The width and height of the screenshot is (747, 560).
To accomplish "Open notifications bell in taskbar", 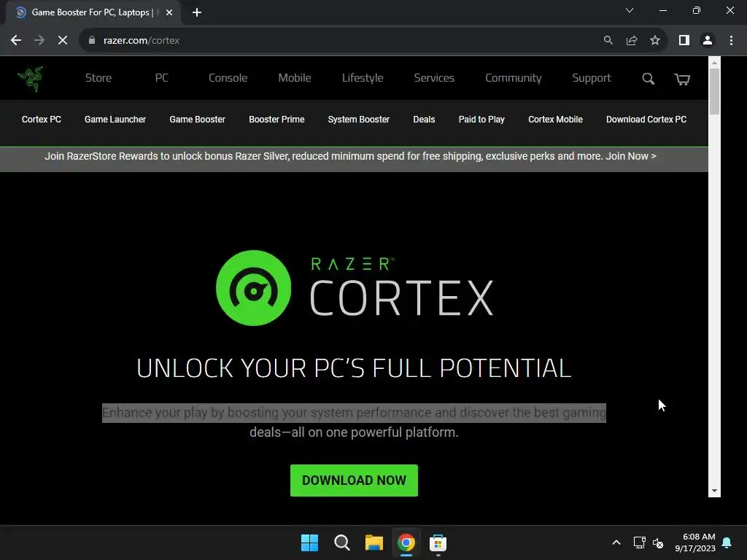I will pyautogui.click(x=727, y=542).
